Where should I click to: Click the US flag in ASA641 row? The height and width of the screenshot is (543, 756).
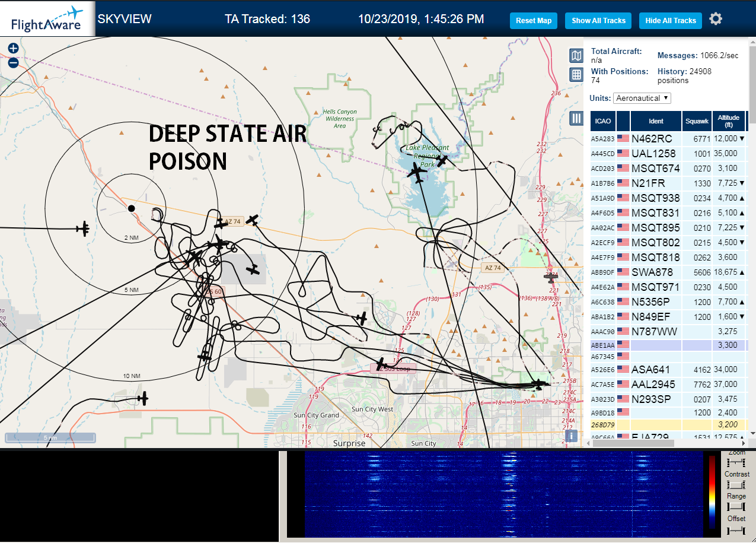(x=623, y=369)
